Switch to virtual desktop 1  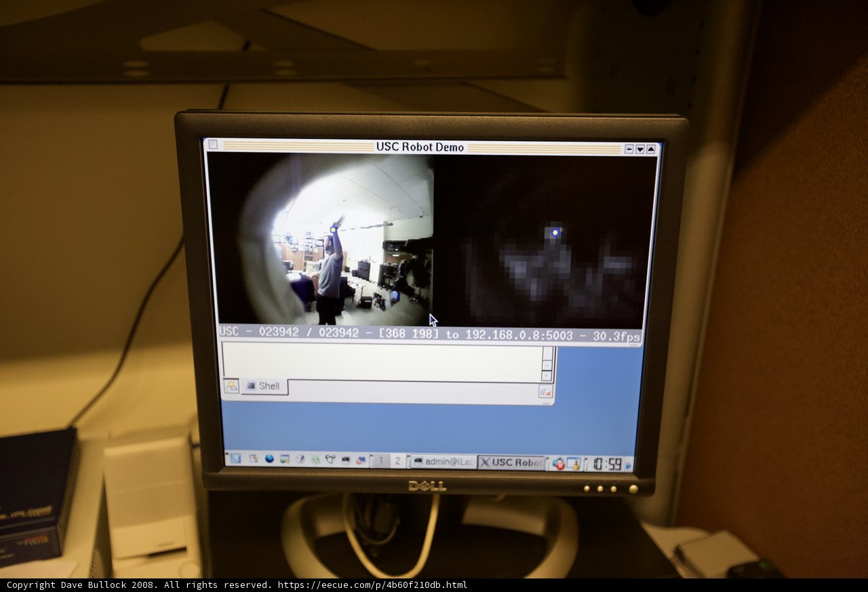tap(381, 460)
